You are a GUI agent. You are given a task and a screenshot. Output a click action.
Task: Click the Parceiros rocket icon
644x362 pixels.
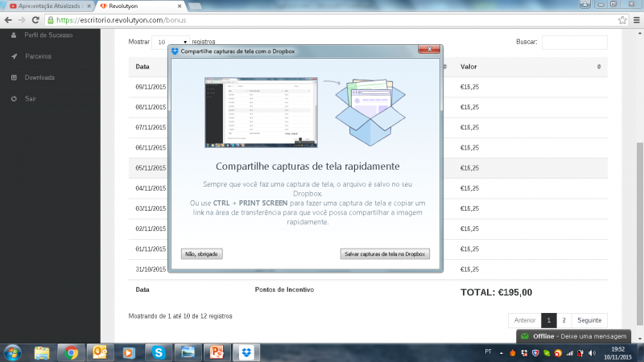[x=14, y=56]
